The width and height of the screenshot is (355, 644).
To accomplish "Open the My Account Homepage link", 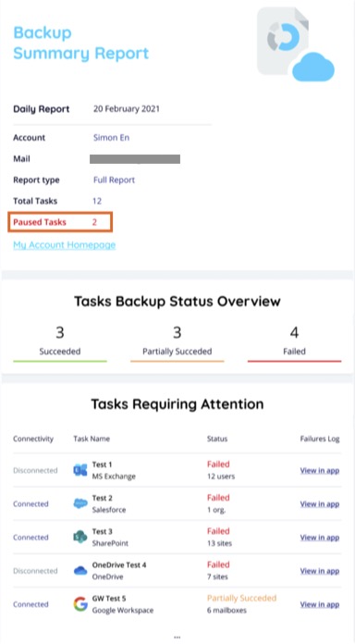I will (x=65, y=245).
